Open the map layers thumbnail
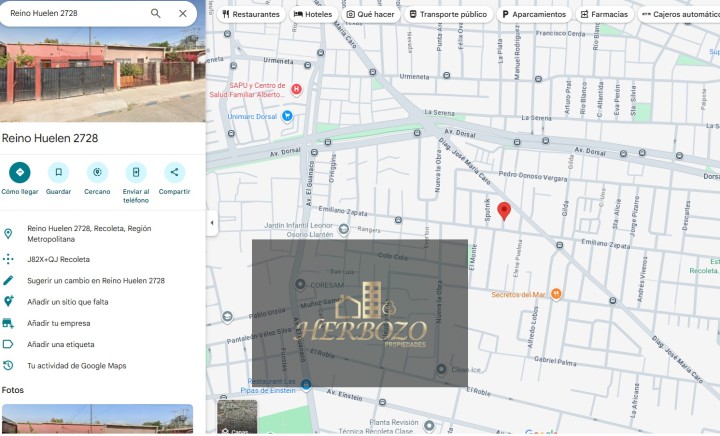720x436 pixels. coord(237,417)
